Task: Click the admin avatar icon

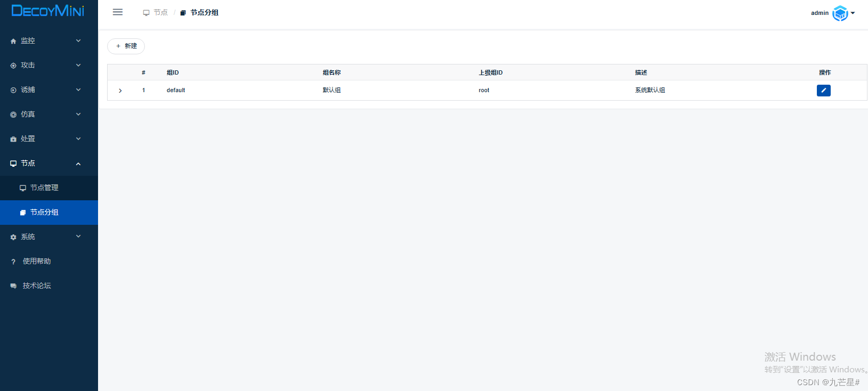Action: [x=840, y=13]
